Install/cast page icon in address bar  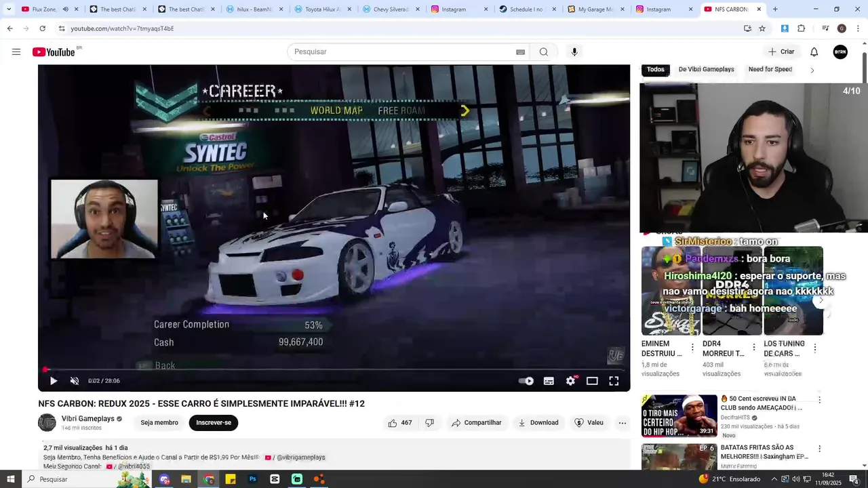[x=747, y=28]
